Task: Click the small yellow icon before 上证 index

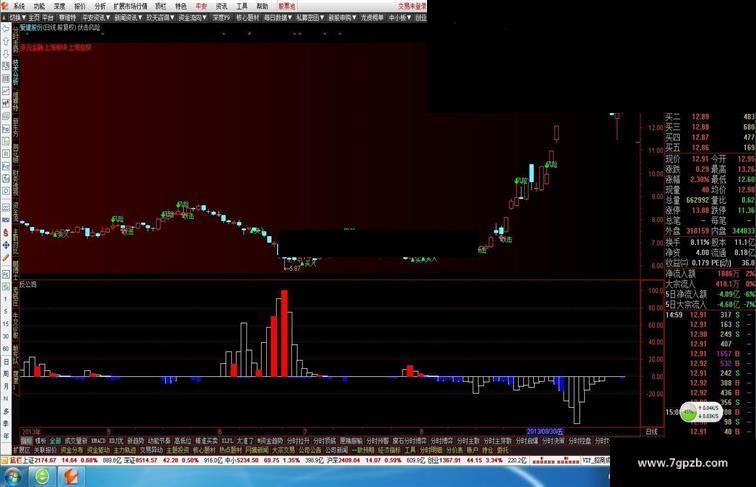Action: pos(5,460)
